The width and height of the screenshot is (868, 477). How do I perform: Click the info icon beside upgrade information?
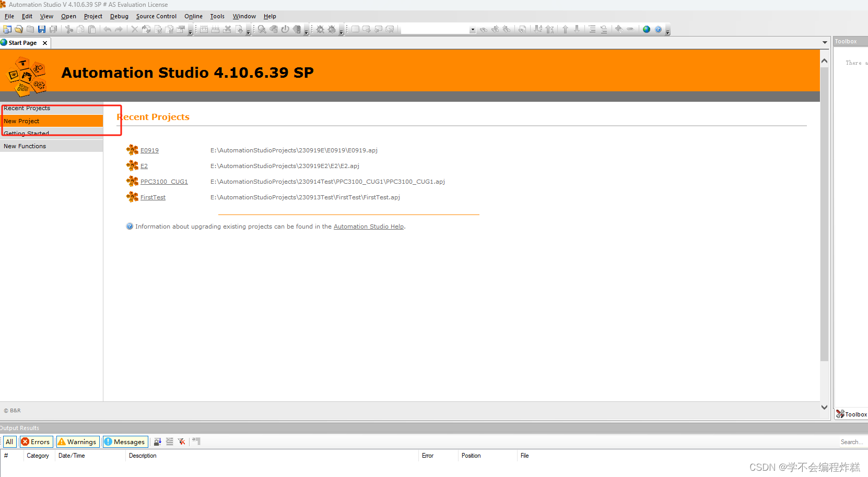(x=130, y=226)
